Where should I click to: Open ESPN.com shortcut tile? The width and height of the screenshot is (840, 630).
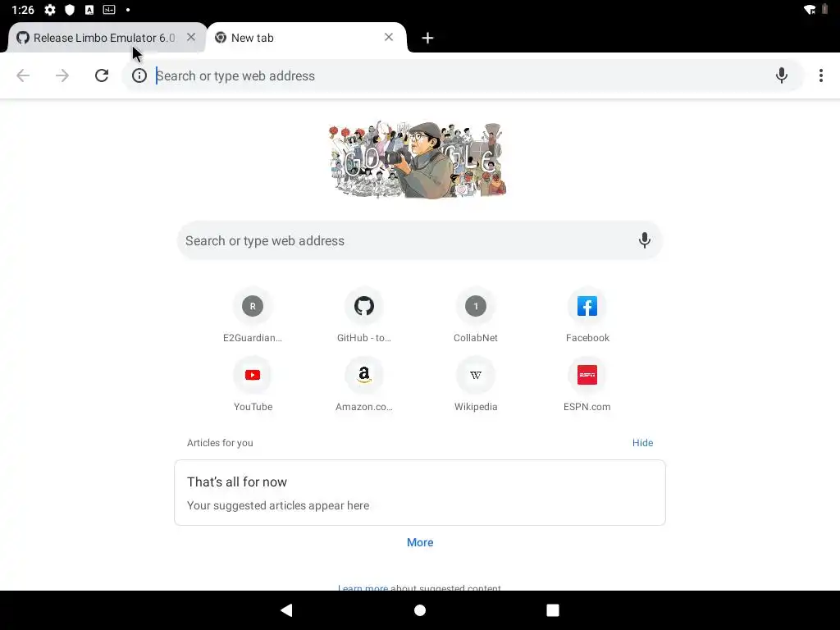tap(587, 385)
